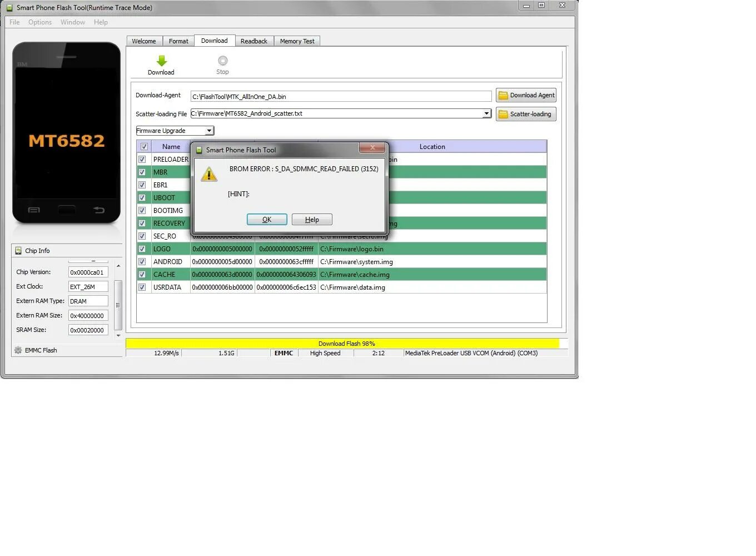756x556 pixels.
Task: Open the Scatter-loading File dropdown arrow
Action: 486,113
